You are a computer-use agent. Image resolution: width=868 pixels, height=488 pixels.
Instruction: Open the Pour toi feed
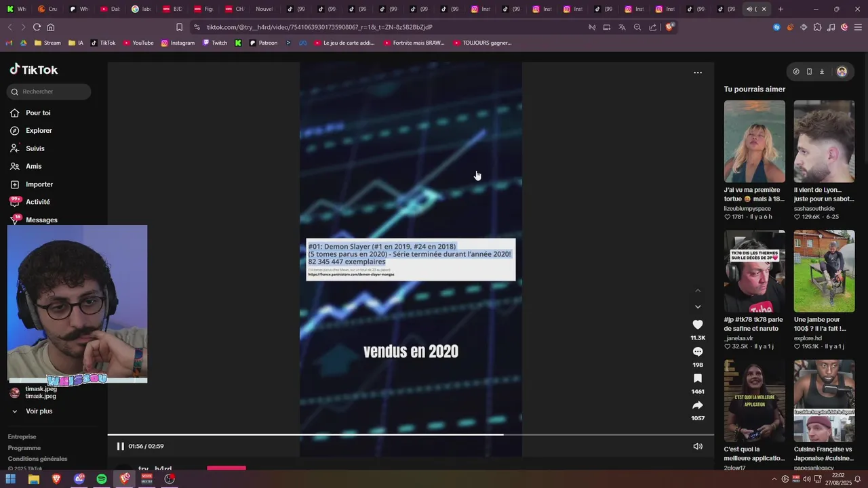click(38, 113)
